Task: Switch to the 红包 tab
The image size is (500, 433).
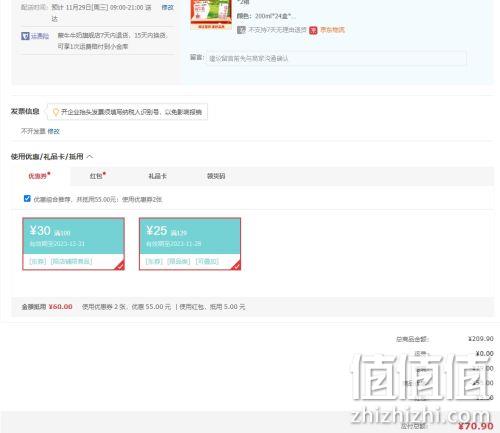Action: 97,176
